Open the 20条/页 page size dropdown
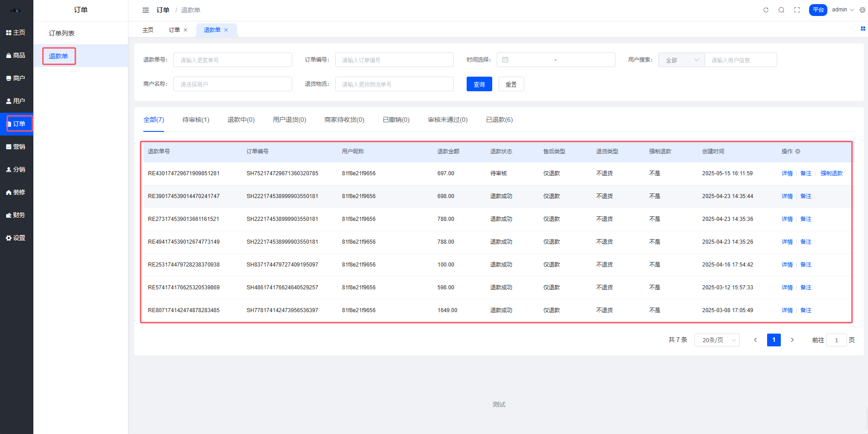 pos(716,340)
